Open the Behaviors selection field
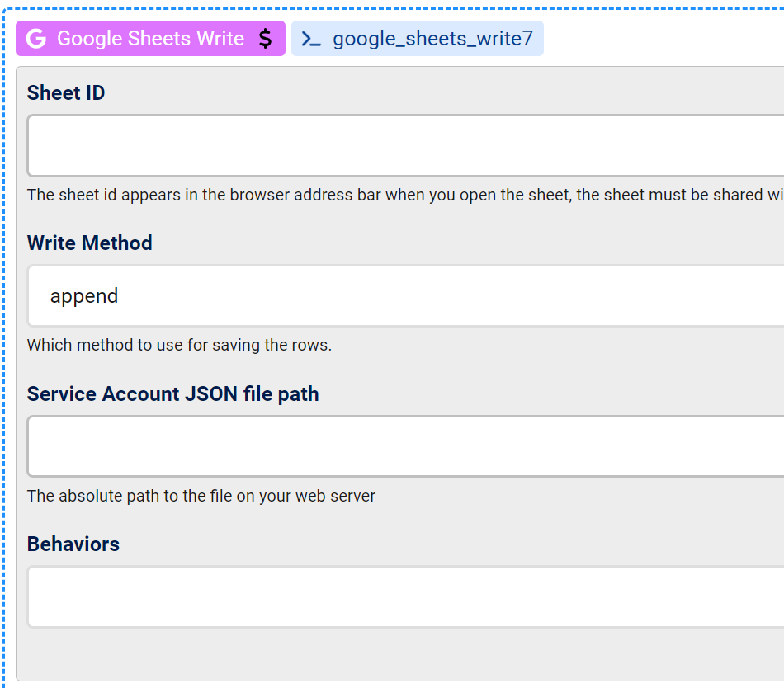The width and height of the screenshot is (784, 688). 405,596
